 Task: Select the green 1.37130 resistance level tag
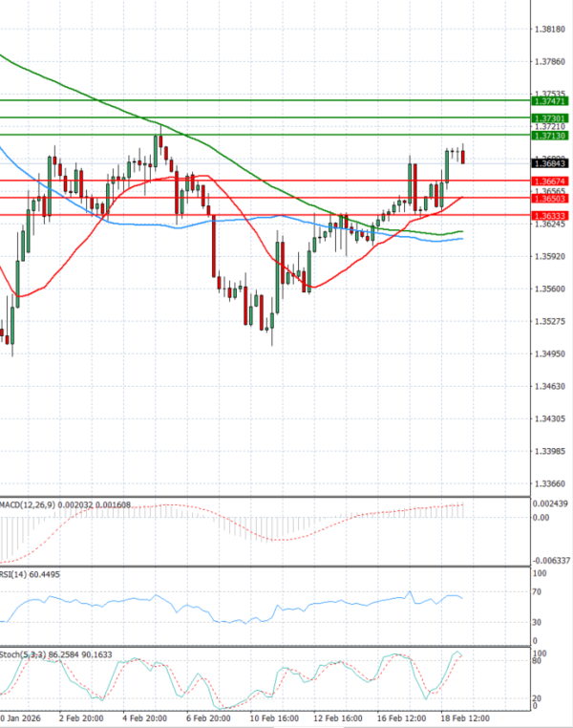point(549,136)
